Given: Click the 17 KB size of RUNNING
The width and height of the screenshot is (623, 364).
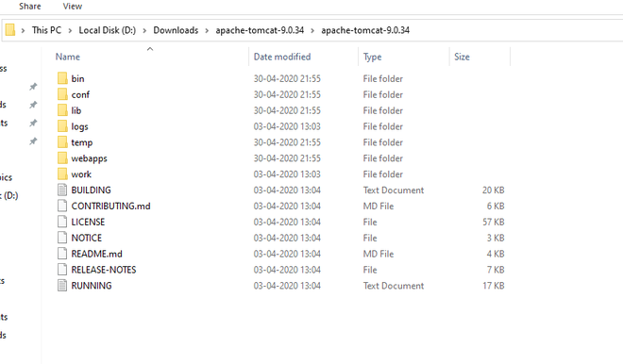Looking at the screenshot, I should [x=494, y=286].
